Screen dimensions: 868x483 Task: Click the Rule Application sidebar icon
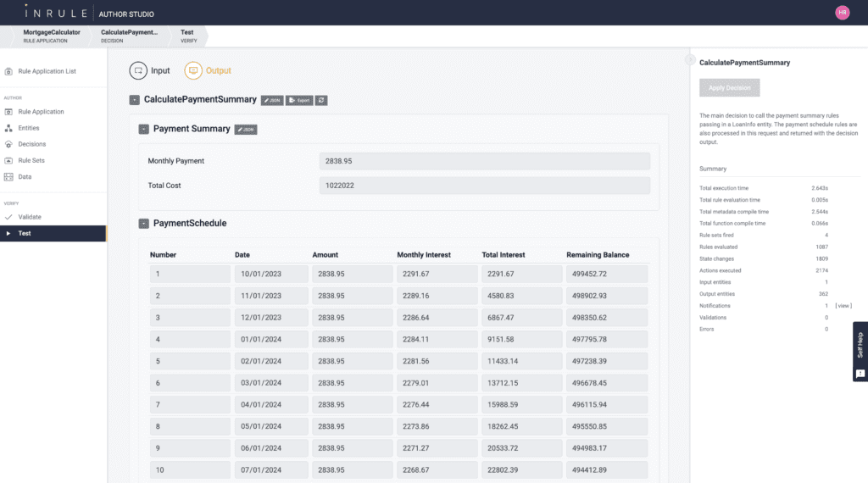point(8,112)
